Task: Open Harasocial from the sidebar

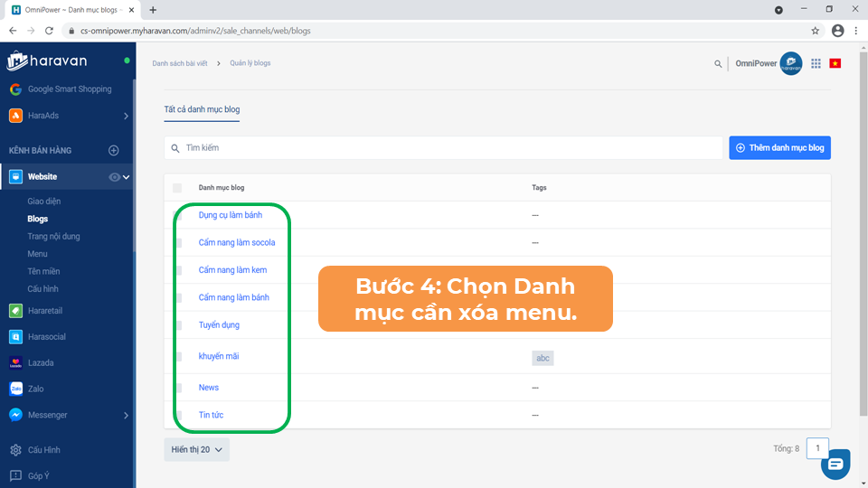Action: pyautogui.click(x=15, y=337)
